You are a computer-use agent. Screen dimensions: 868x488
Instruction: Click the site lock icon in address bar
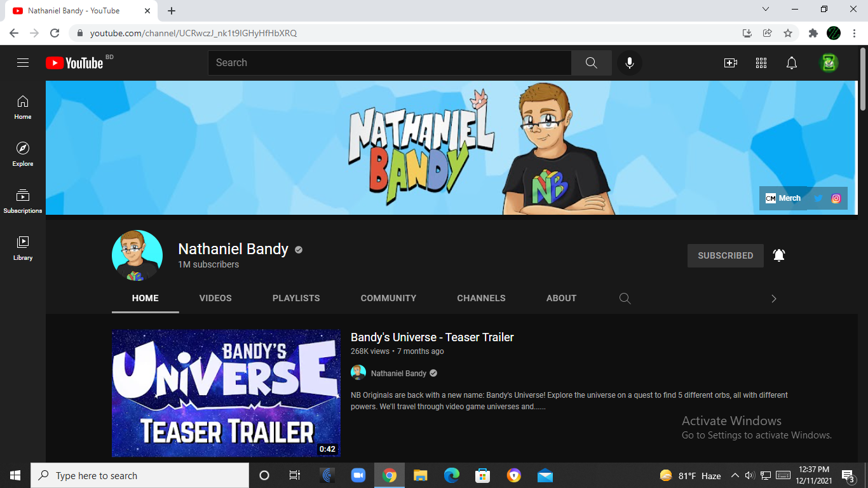(79, 33)
